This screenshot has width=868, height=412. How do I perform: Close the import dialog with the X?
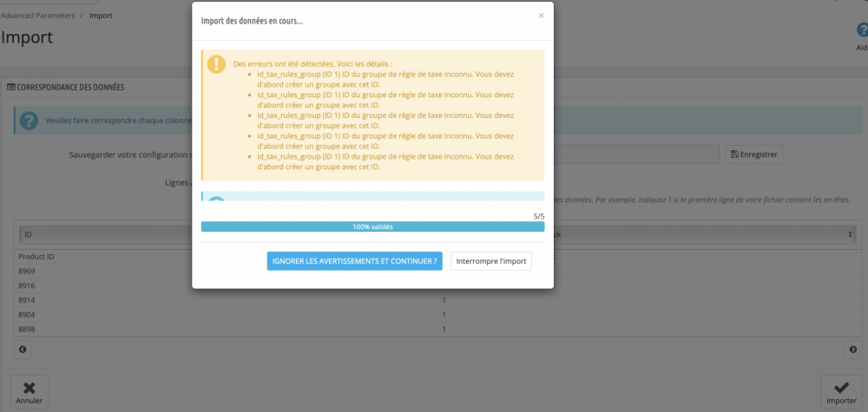tap(542, 16)
